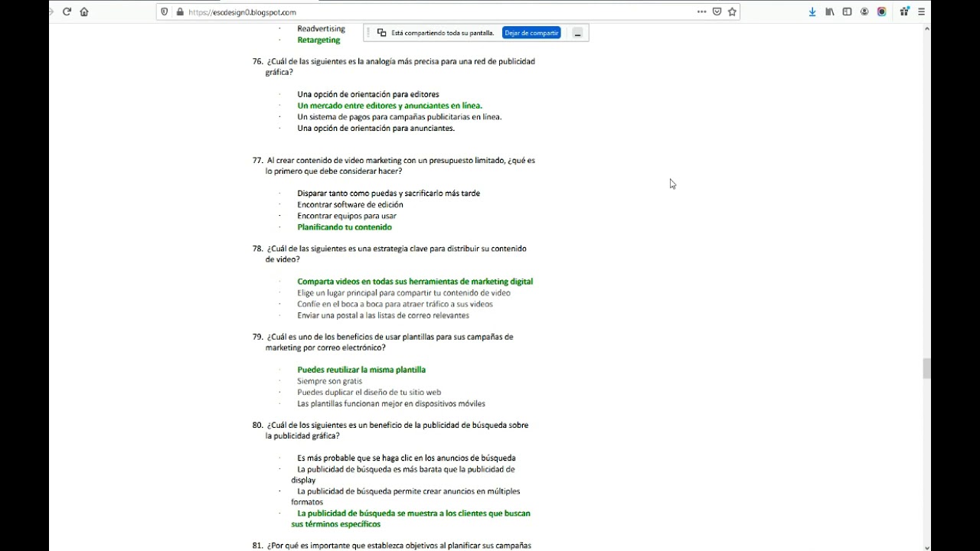Go forward with the arrow button
The image size is (980, 551).
(x=51, y=11)
